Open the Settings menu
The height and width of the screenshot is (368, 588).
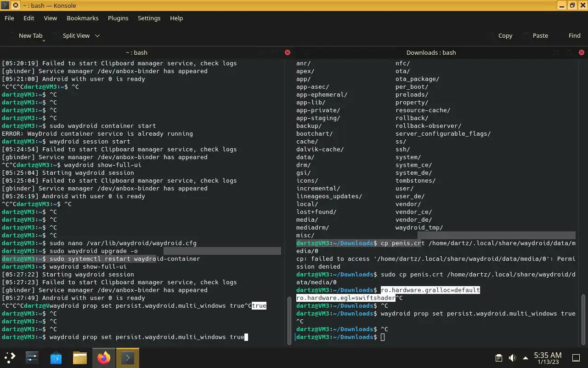[x=149, y=18]
